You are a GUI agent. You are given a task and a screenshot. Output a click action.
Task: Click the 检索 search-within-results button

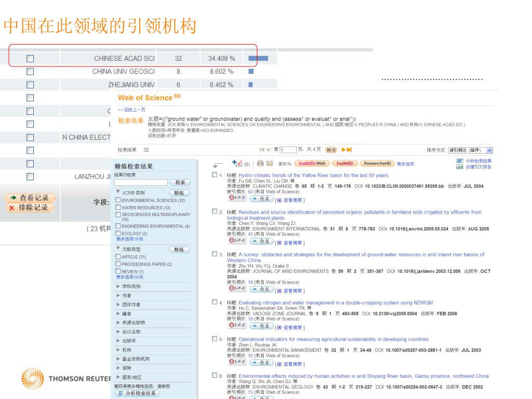tap(180, 182)
